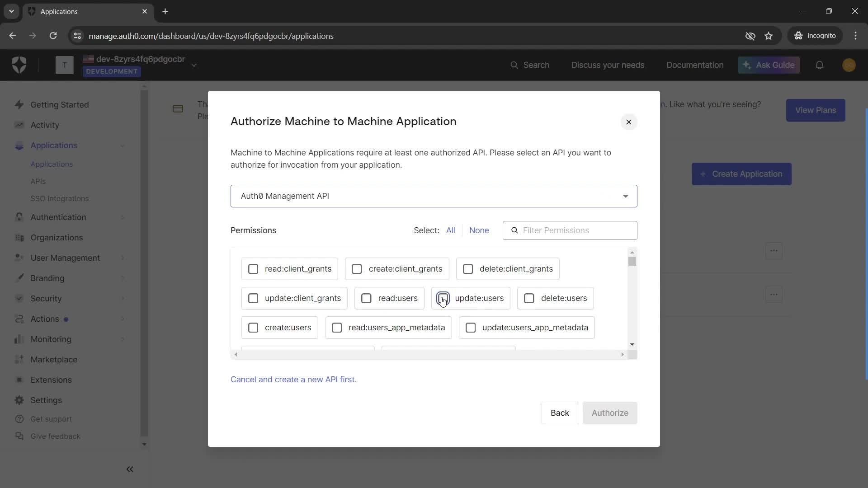
Task: Select All permissions
Action: [x=450, y=230]
